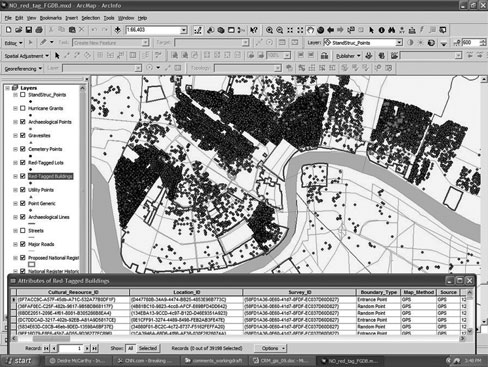The height and width of the screenshot is (367, 488).
Task: Expand the Archaeological Points layer tree
Action: tap(15, 122)
